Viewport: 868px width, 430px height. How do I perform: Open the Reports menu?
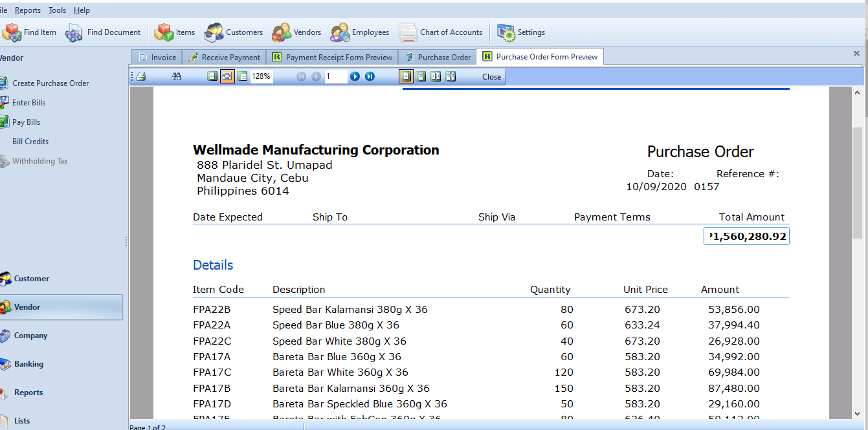[28, 10]
